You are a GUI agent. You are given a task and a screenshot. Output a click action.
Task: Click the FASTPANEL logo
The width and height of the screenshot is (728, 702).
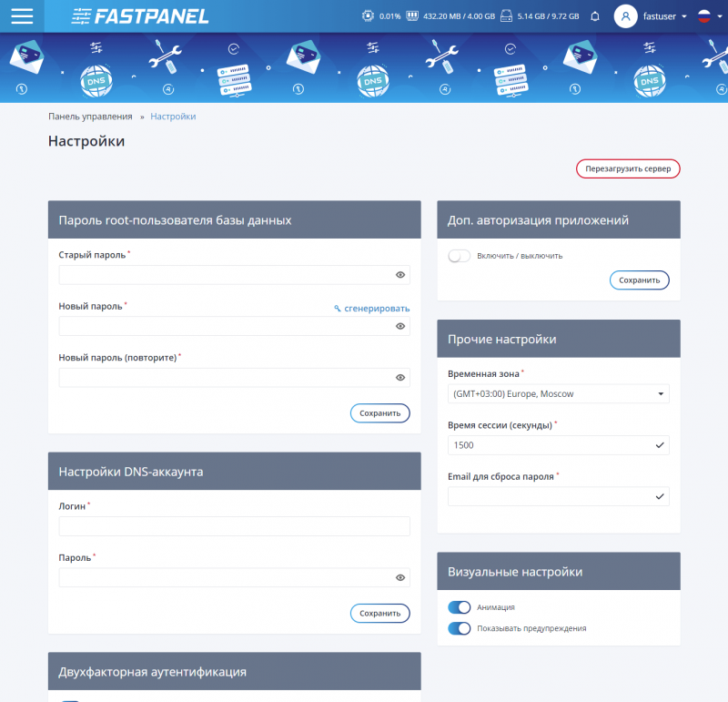(x=140, y=16)
